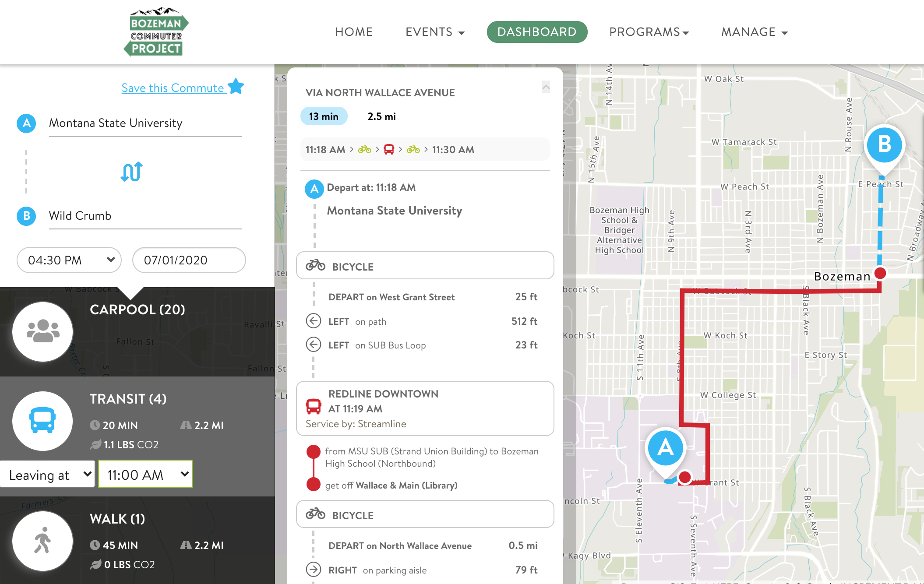The height and width of the screenshot is (584, 924).
Task: Click the A depart marker in itinerary
Action: tap(314, 189)
